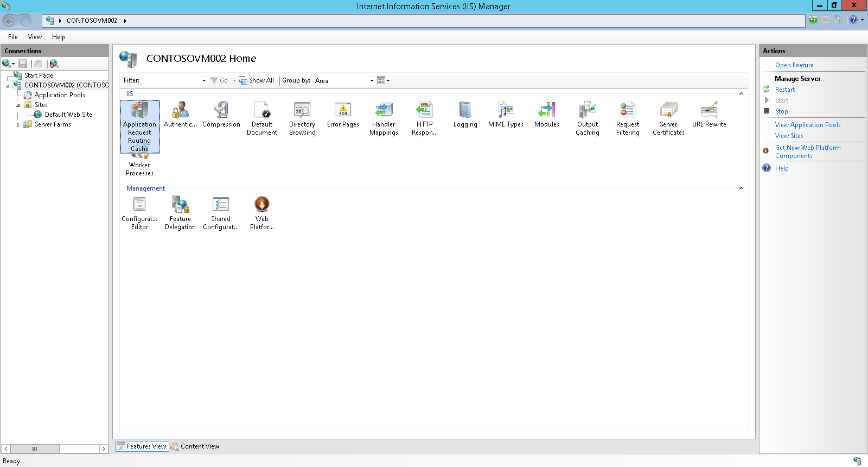The image size is (868, 467).
Task: Click View Application Pools link
Action: tap(808, 125)
